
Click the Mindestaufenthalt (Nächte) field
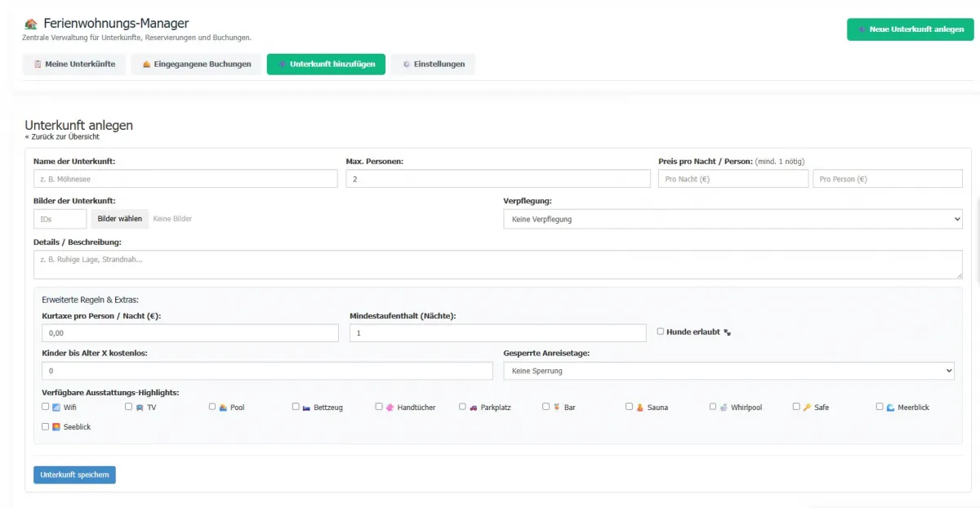(x=498, y=333)
